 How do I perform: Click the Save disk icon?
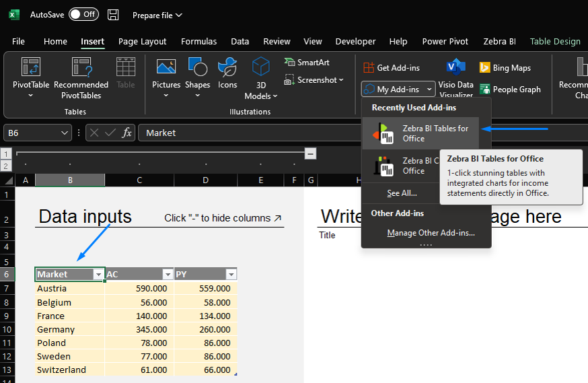[113, 15]
